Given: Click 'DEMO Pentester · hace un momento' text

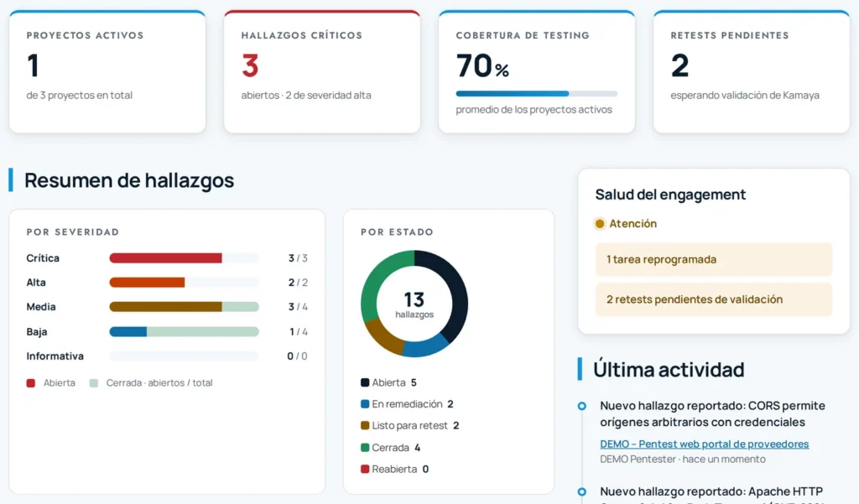Looking at the screenshot, I should pyautogui.click(x=683, y=459).
